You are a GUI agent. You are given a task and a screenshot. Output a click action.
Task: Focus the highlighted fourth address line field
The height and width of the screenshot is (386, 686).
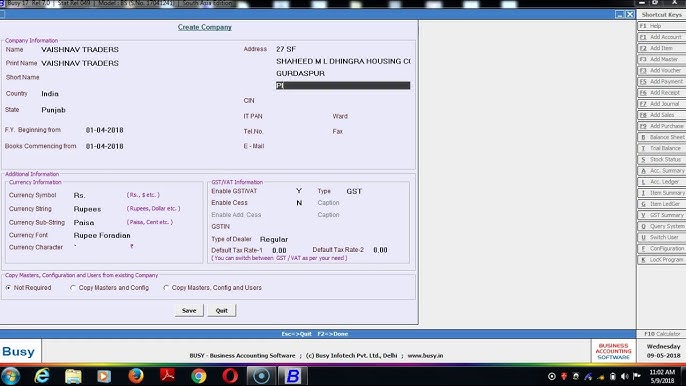(343, 85)
